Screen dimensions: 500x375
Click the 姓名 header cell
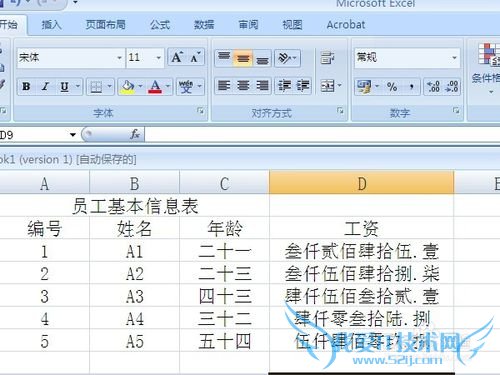134,229
